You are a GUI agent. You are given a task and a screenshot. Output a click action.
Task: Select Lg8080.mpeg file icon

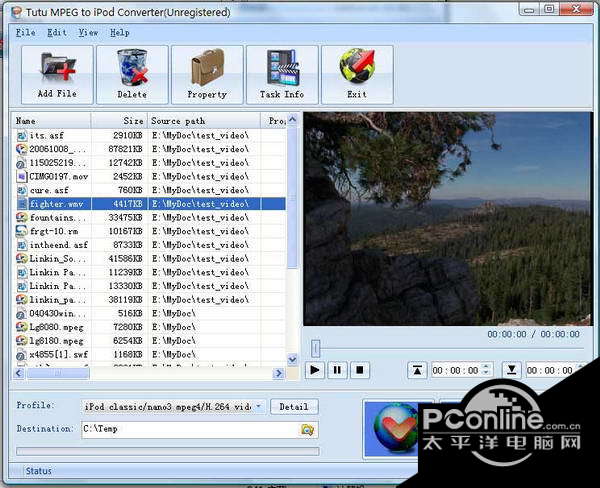pos(22,327)
